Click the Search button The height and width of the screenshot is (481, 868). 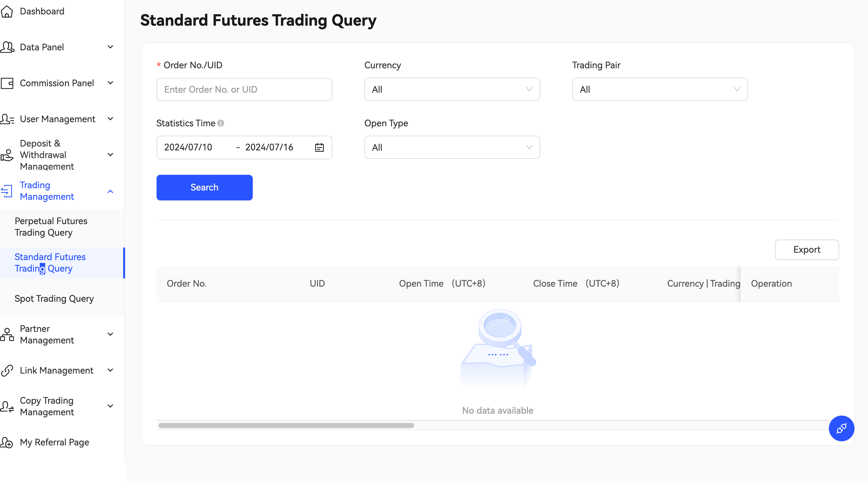(x=204, y=188)
